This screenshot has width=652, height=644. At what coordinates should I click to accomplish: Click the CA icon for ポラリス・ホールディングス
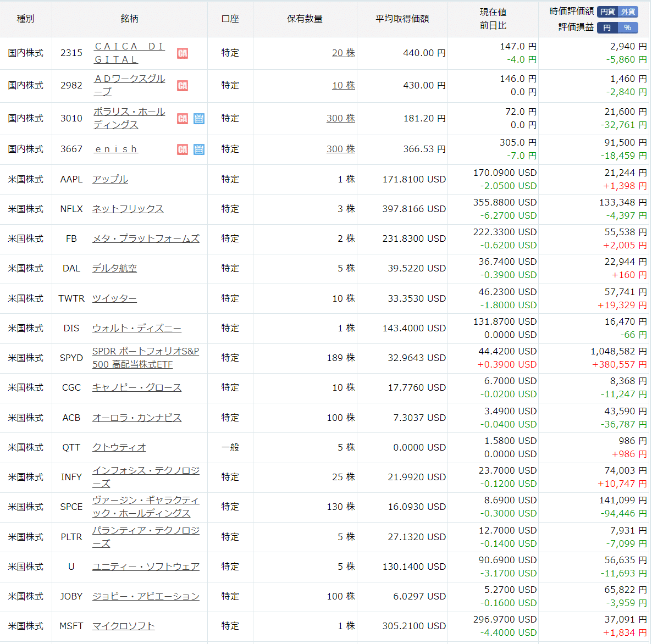click(182, 119)
